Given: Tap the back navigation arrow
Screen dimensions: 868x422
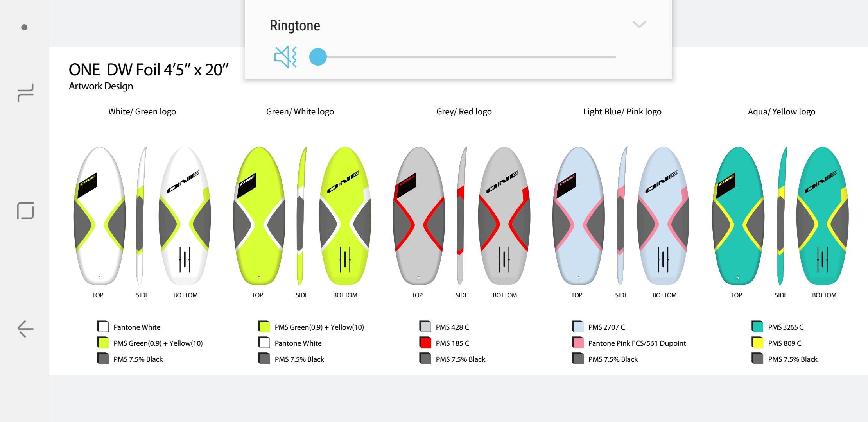Looking at the screenshot, I should (25, 329).
